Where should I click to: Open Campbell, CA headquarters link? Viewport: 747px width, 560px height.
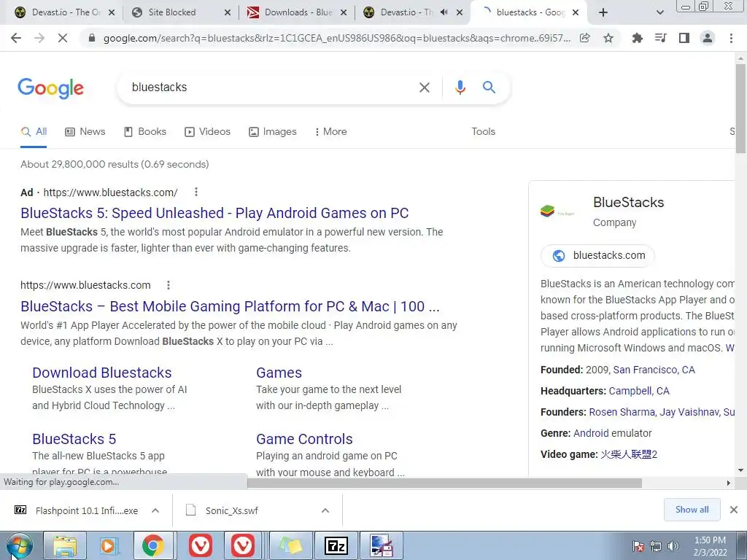pos(639,391)
